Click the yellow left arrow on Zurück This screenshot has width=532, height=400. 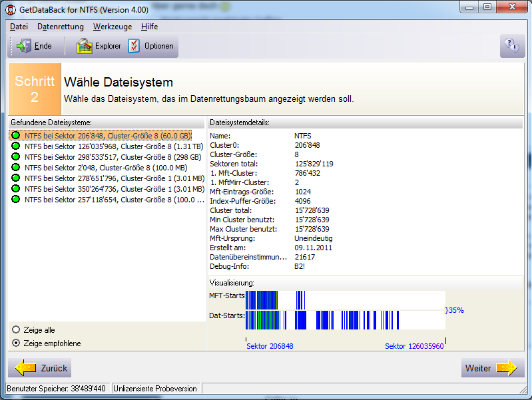(x=26, y=368)
